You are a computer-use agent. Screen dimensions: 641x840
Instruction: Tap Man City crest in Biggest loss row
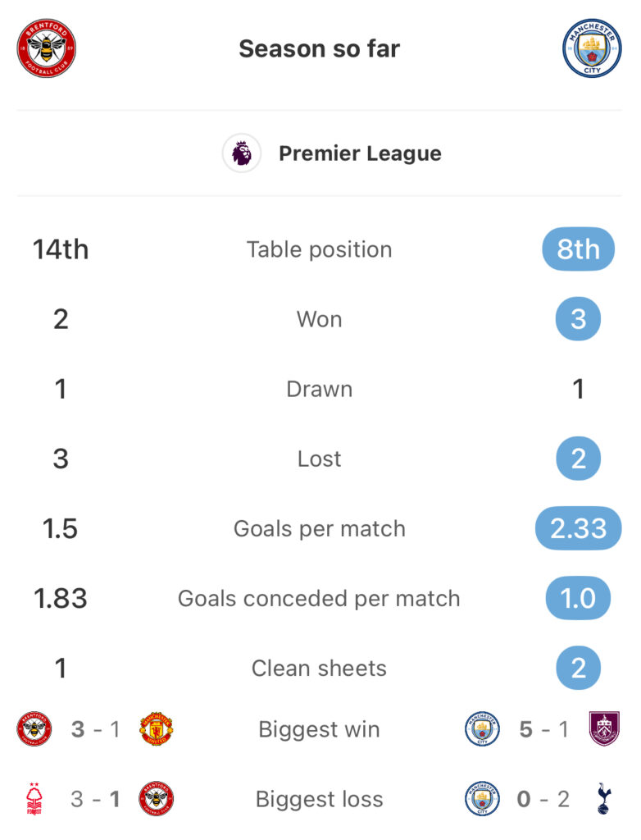[482, 799]
